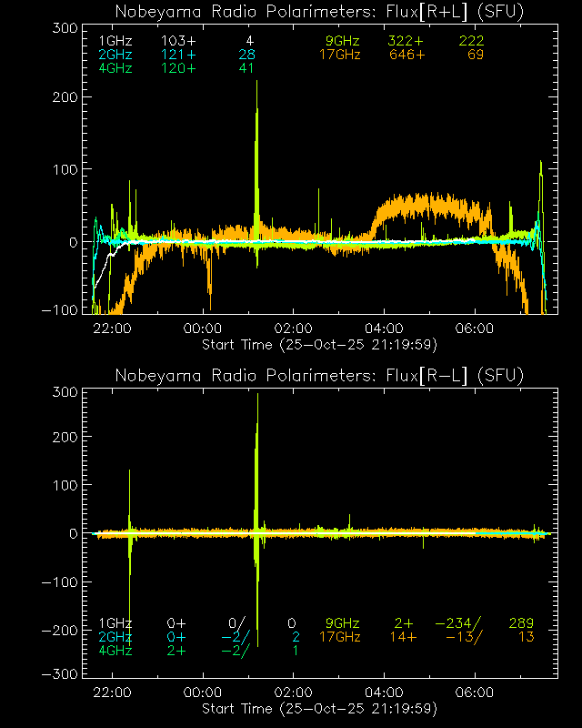Click the 02:00 tick label under top plot

point(294,329)
